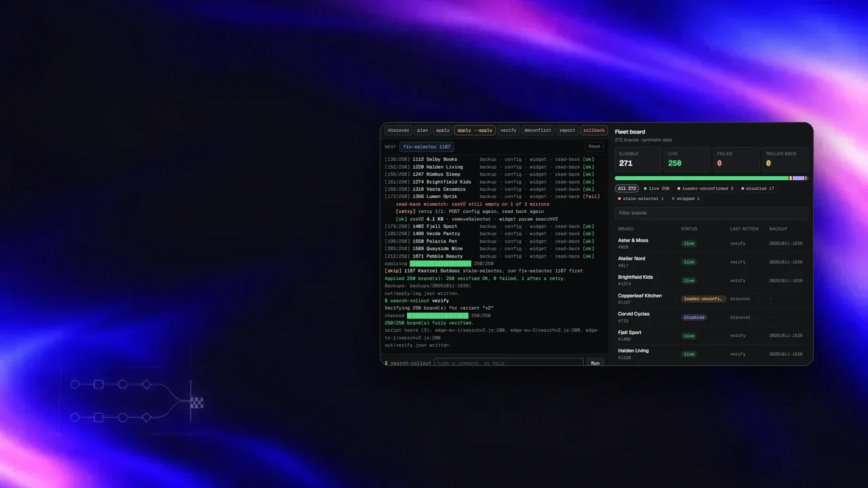Screen dimensions: 868x488
Task: Click the Eligible 271 stat card
Action: [x=638, y=159]
